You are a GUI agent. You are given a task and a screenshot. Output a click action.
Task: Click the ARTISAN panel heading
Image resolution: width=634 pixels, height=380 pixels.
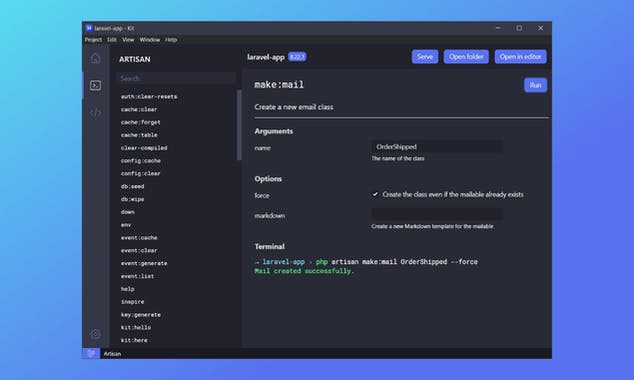pos(135,59)
